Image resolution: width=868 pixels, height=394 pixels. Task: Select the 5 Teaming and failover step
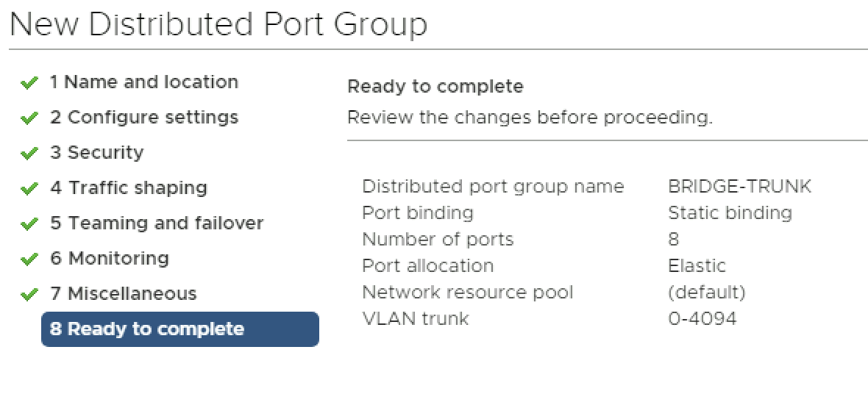[x=157, y=223]
